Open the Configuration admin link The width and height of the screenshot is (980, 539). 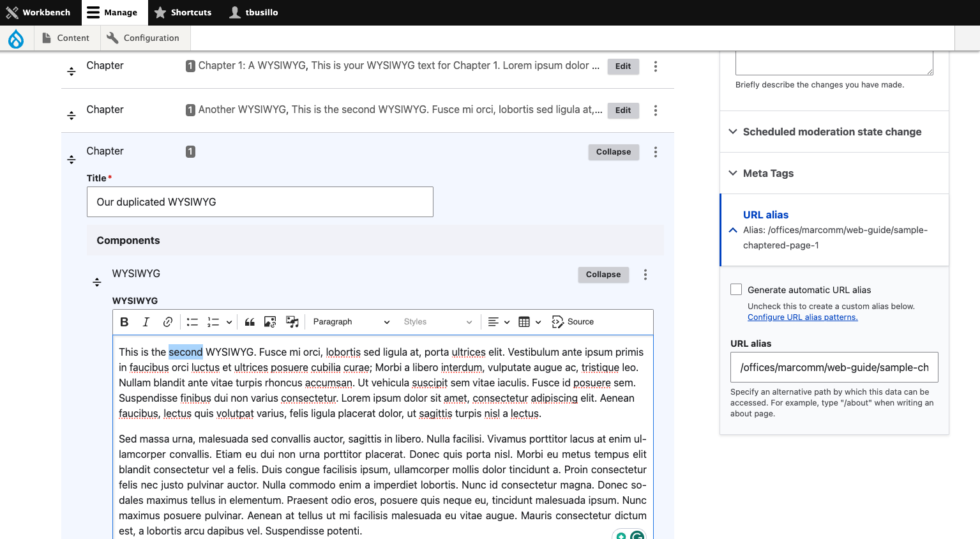tap(144, 38)
